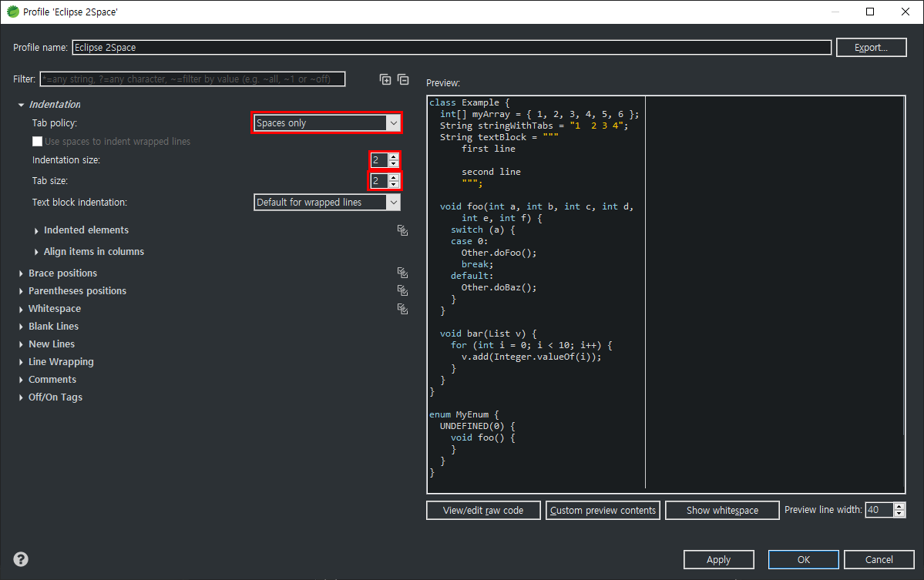Expand the Brace positions section
The width and height of the screenshot is (924, 580).
point(22,273)
